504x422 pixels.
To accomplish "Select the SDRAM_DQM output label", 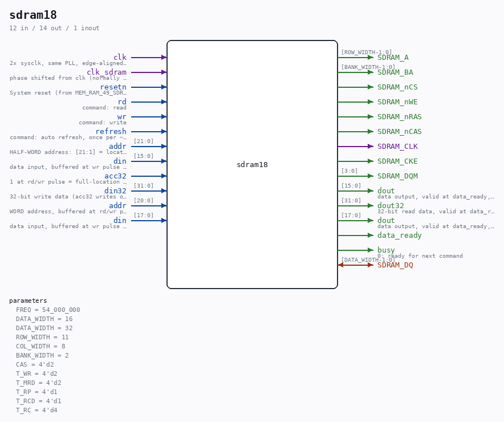I will point(397,176).
